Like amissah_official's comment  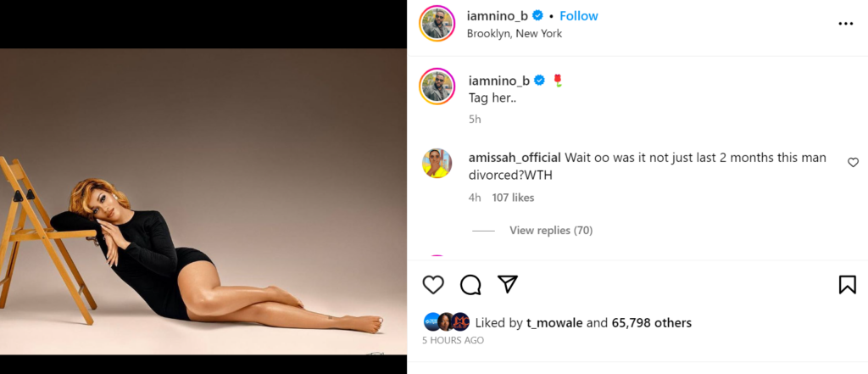click(x=853, y=162)
